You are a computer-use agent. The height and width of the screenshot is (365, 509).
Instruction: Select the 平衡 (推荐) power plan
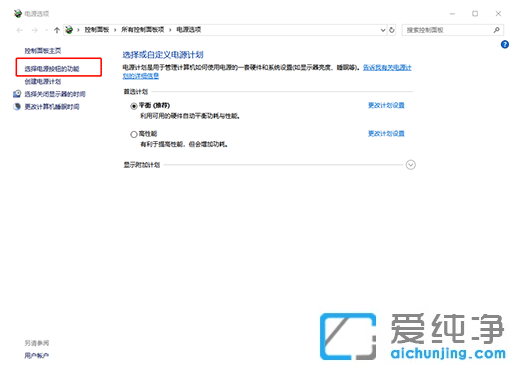134,106
